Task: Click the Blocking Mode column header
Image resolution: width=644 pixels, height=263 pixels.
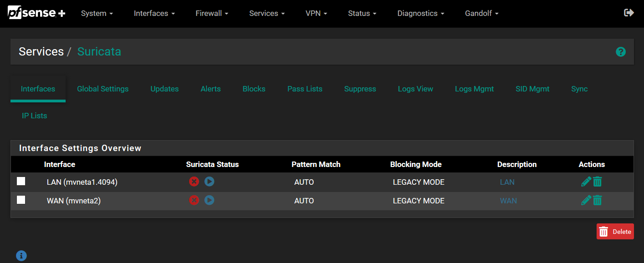Action: [x=416, y=164]
